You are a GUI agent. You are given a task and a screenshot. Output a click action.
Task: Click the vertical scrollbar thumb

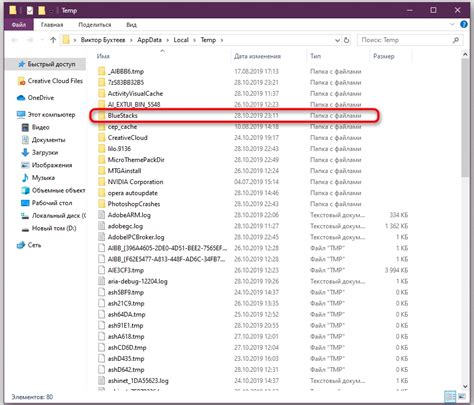[465, 118]
